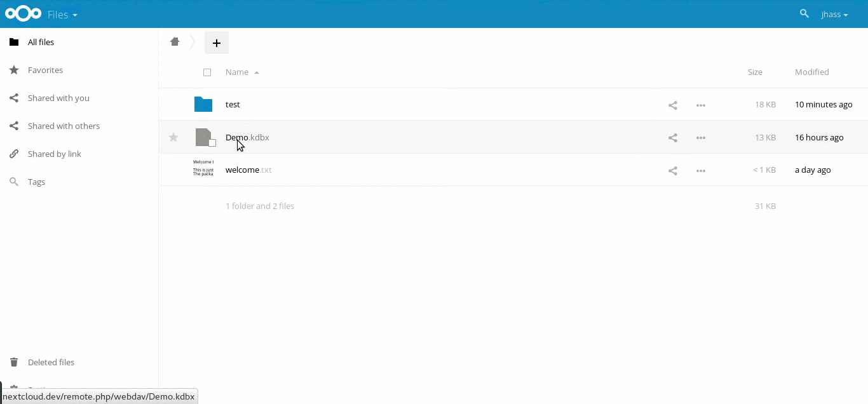Open sharing options for welcome.txt

672,170
